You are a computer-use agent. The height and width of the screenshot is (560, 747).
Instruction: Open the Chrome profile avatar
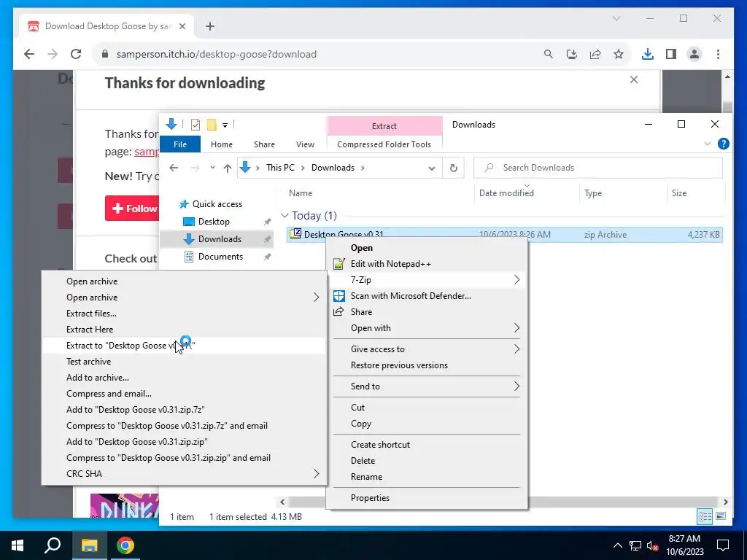coord(694,54)
